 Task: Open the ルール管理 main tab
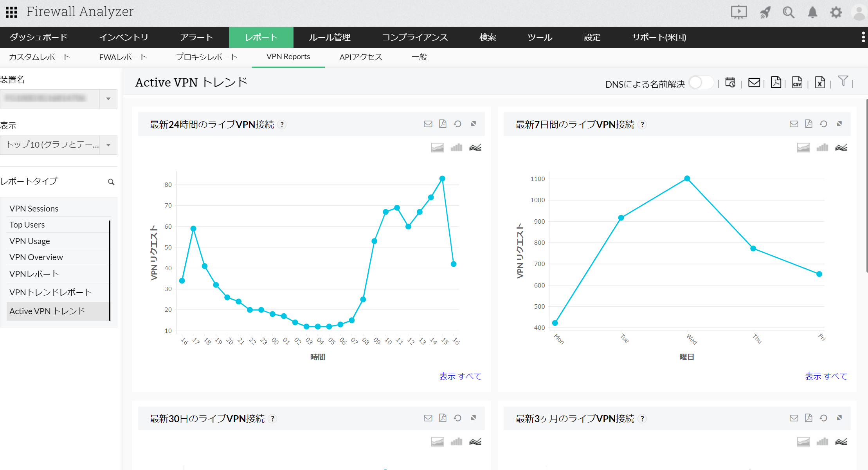(330, 37)
